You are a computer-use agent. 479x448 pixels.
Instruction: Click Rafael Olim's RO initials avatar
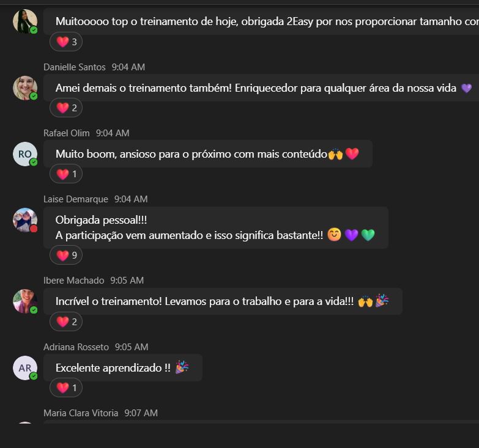pos(25,154)
